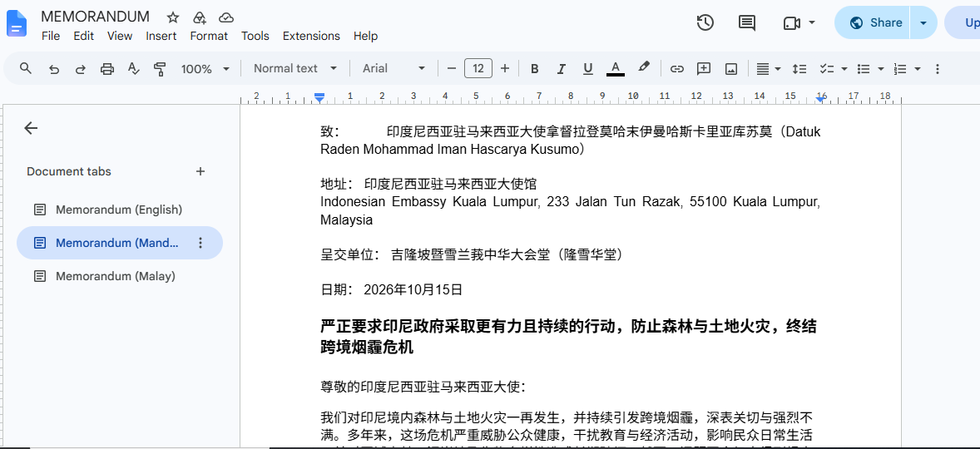Start a video meeting camera icon
980x449 pixels.
point(791,23)
